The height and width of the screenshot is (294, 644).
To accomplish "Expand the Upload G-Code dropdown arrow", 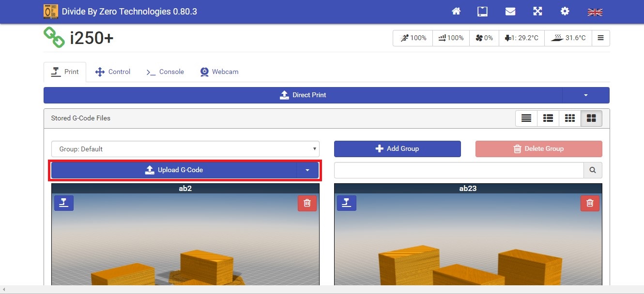I will 307,170.
